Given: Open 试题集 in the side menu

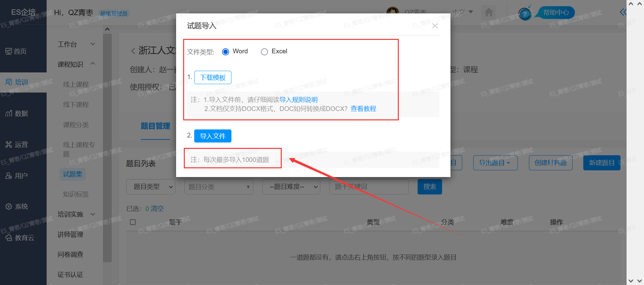Looking at the screenshot, I should click(73, 174).
